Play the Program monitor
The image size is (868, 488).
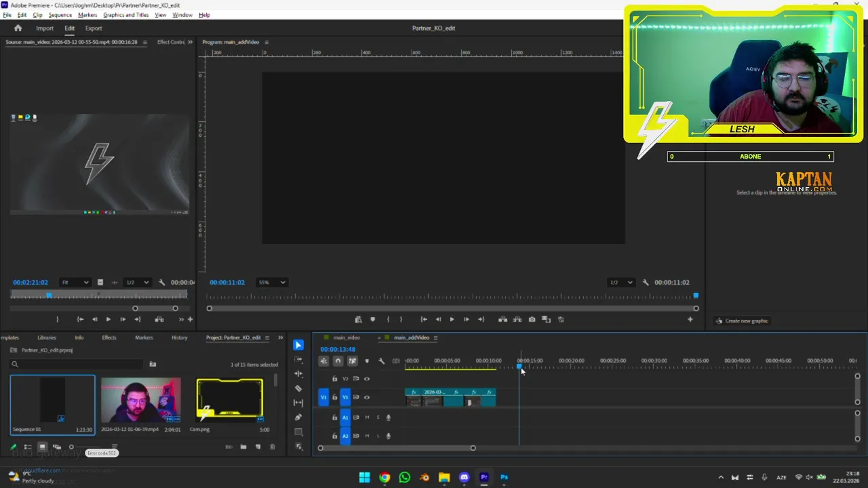click(x=452, y=319)
